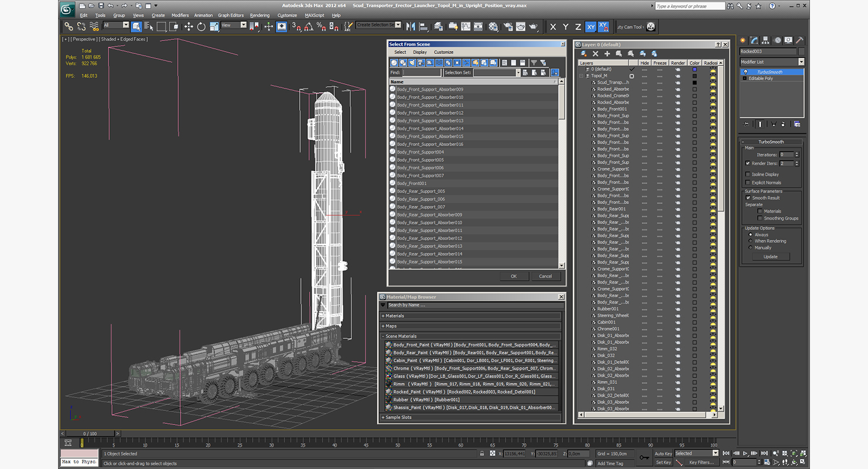Restrict transform to the Z axis
Image resolution: width=868 pixels, height=469 pixels.
(578, 27)
